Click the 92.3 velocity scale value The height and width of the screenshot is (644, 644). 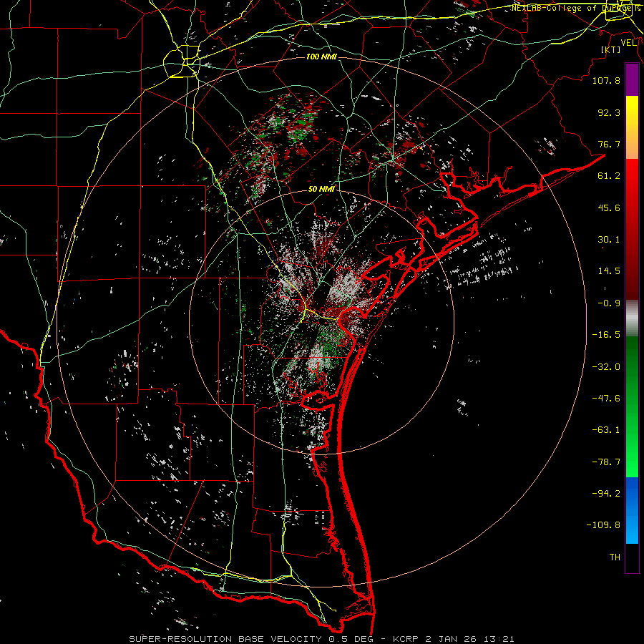(609, 112)
